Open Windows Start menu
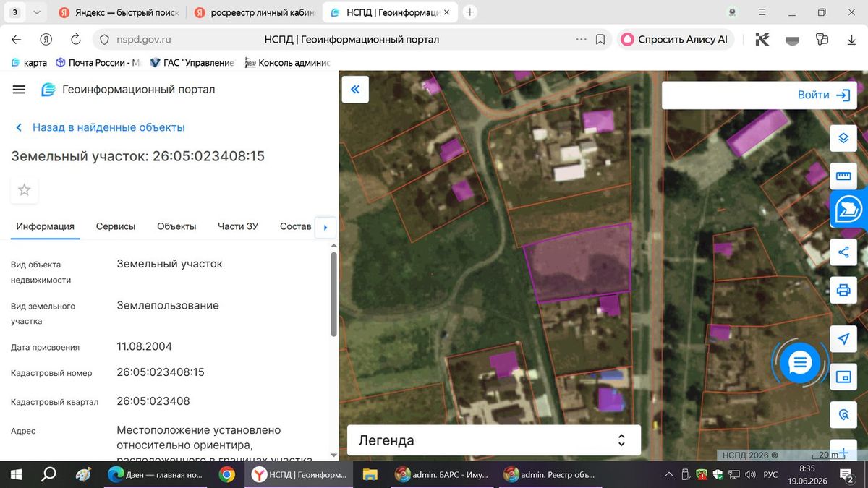Image resolution: width=868 pixels, height=488 pixels. (17, 475)
